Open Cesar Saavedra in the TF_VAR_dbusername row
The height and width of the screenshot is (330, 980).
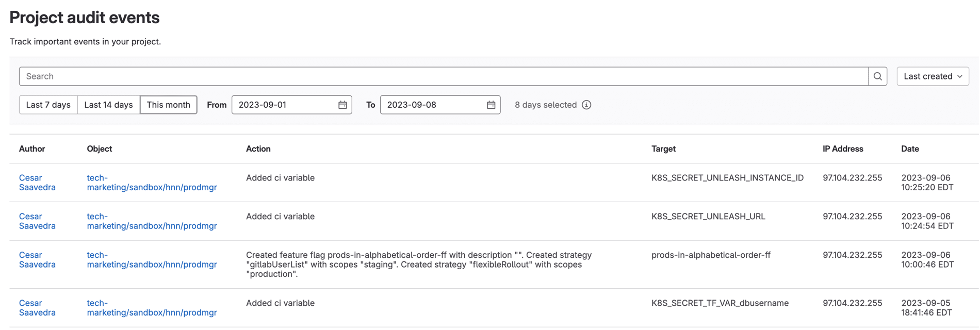(37, 308)
